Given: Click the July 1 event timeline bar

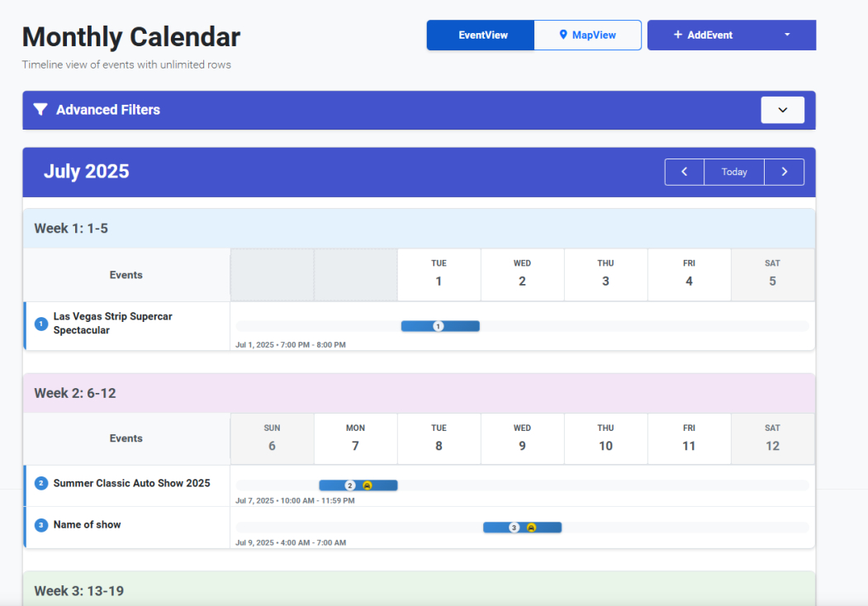Looking at the screenshot, I should [439, 325].
